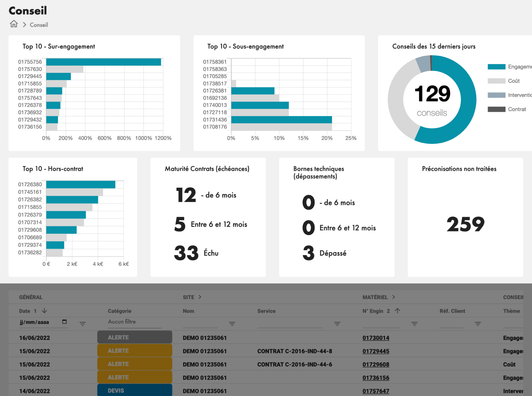Open engine link 01729445
The width and height of the screenshot is (532, 396).
pyautogui.click(x=376, y=351)
